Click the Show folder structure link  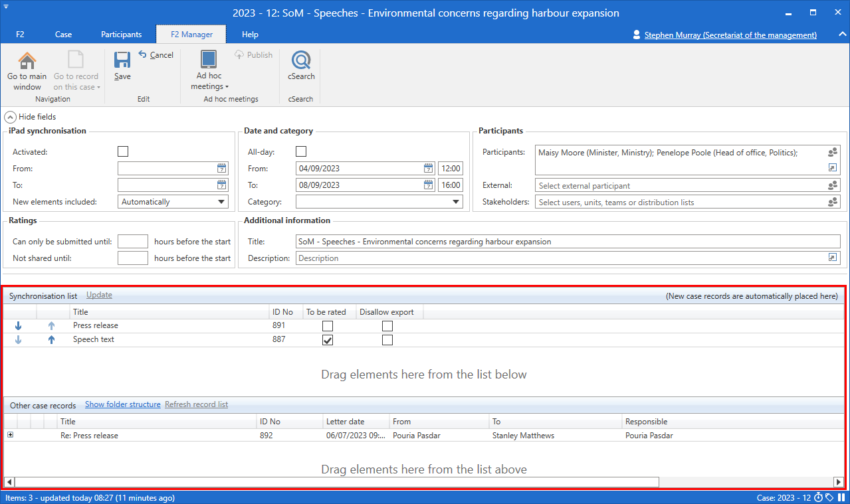click(x=123, y=404)
